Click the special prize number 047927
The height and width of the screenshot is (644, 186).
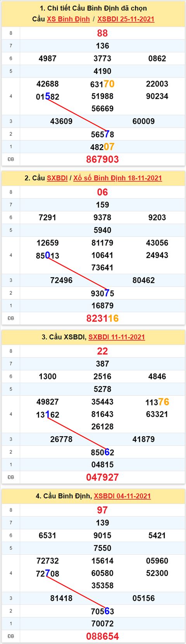[102, 477]
